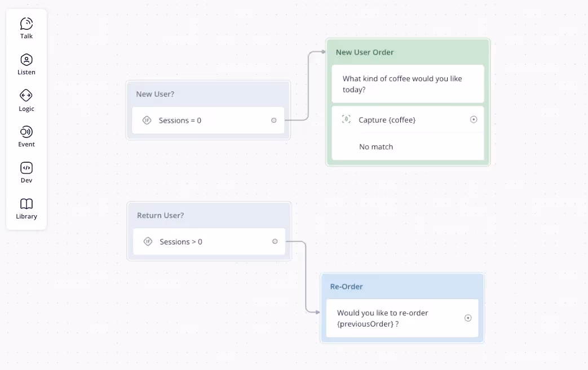Screen dimensions: 588x370
Task: Open the Library panel
Action: coord(26,209)
